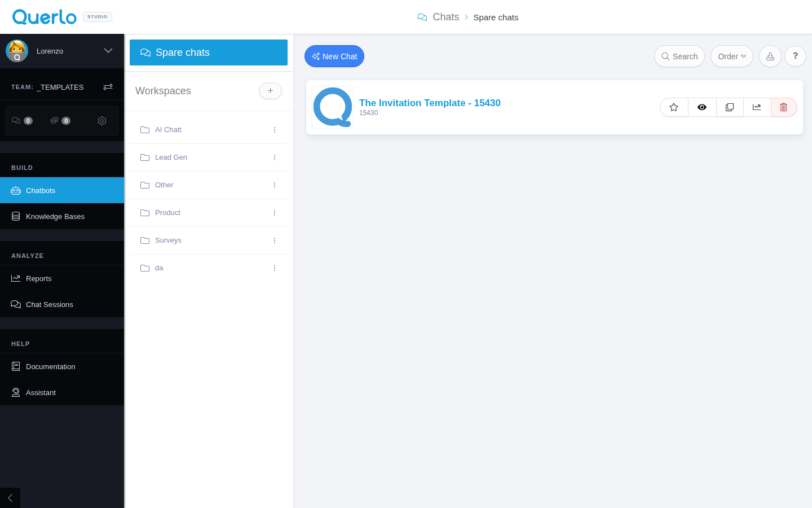Open Knowledge Bases section
This screenshot has width=812, height=508.
pyautogui.click(x=62, y=216)
